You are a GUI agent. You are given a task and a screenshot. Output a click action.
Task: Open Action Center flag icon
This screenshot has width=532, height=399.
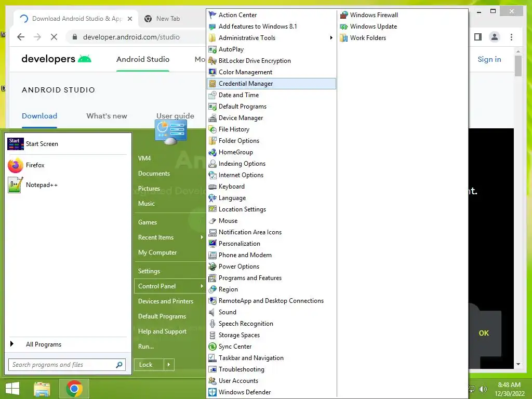[212, 15]
